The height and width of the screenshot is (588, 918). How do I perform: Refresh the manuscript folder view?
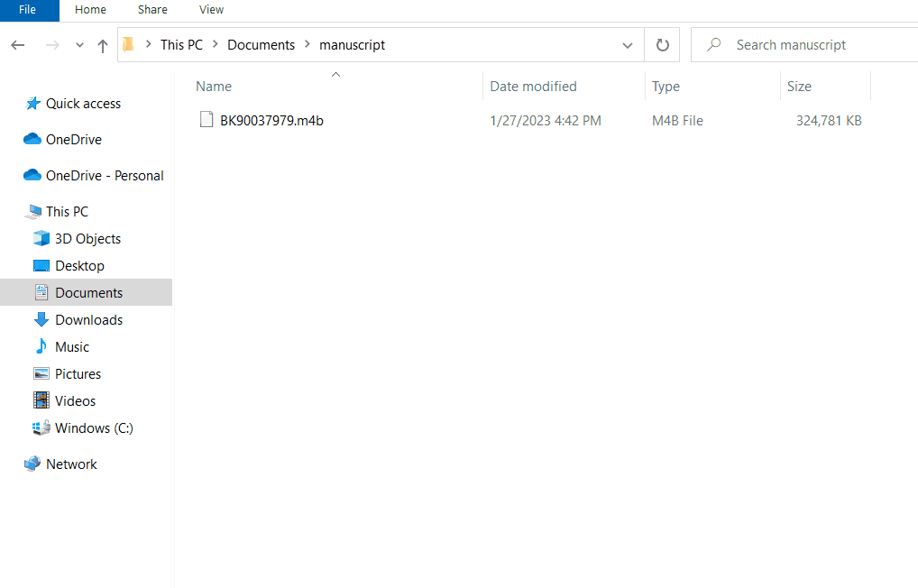point(663,45)
